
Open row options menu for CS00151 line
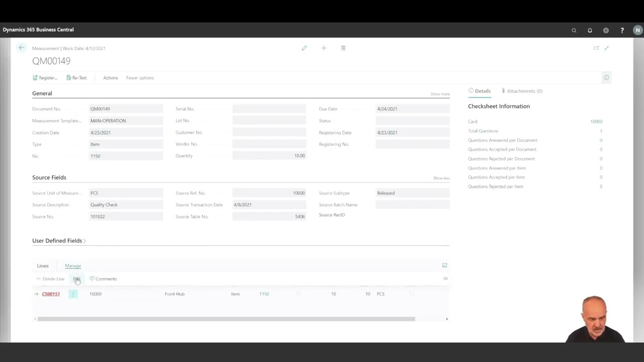click(73, 294)
